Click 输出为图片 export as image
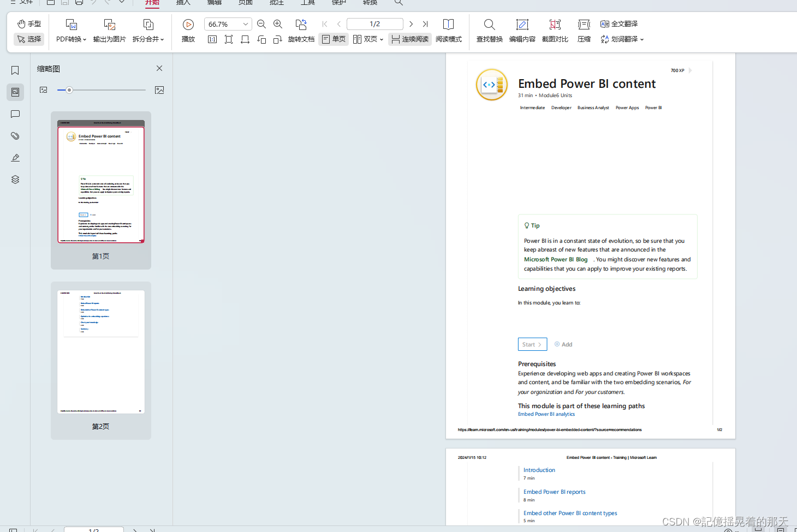Screen dimensions: 797x532 [109, 31]
